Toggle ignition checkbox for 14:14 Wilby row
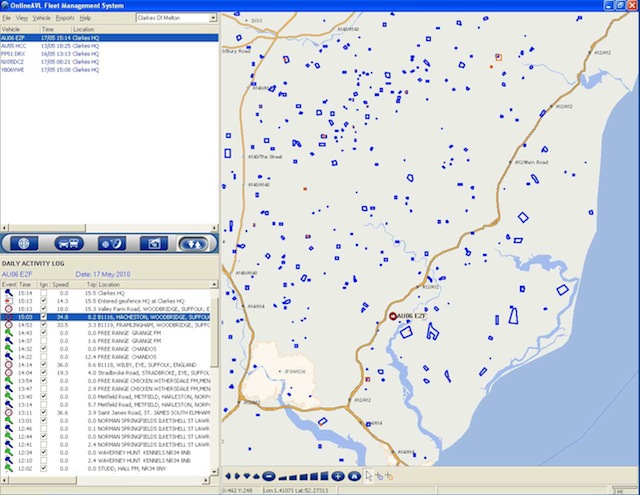 pyautogui.click(x=43, y=365)
